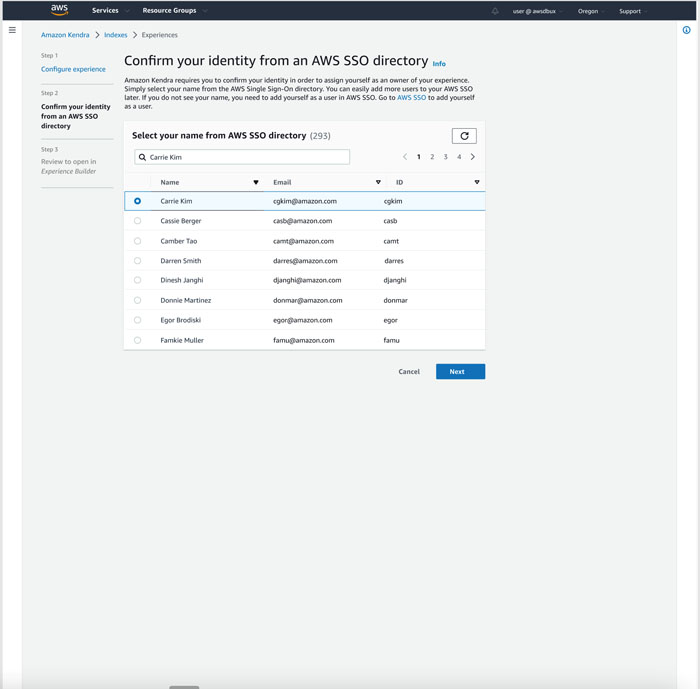Click email camt@amazon.com

pyautogui.click(x=304, y=241)
